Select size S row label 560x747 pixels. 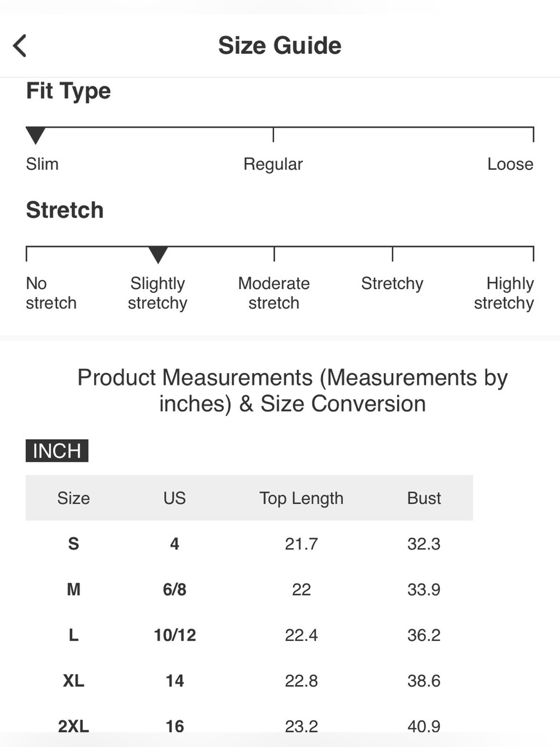[x=73, y=544]
